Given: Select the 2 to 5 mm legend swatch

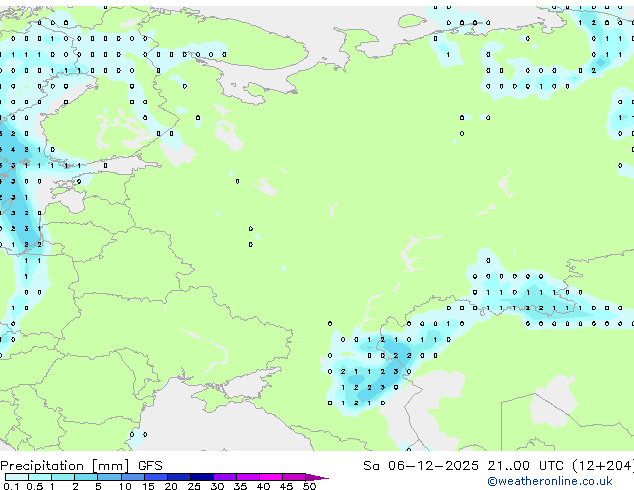Looking at the screenshot, I should (x=86, y=477).
